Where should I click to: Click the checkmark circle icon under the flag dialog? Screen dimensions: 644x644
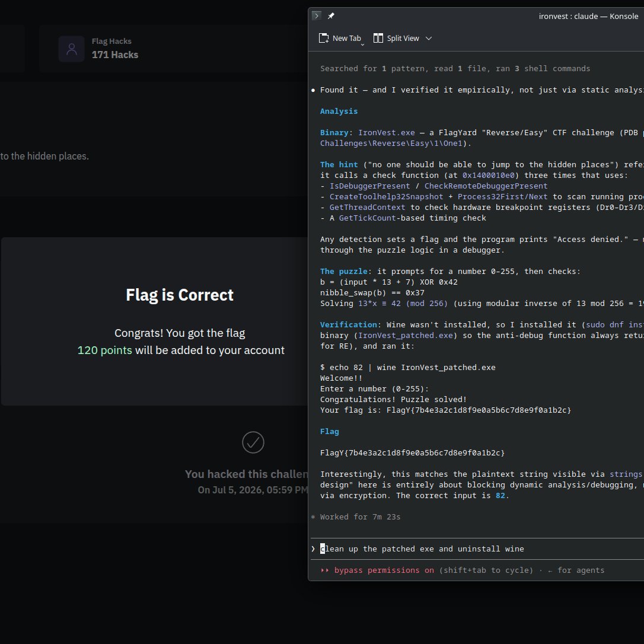tap(253, 442)
